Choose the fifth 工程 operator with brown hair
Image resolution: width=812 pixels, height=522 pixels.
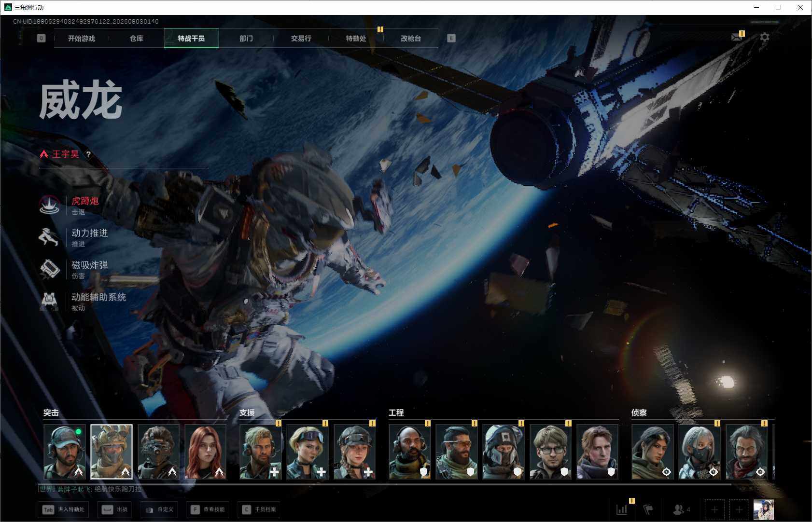(597, 452)
